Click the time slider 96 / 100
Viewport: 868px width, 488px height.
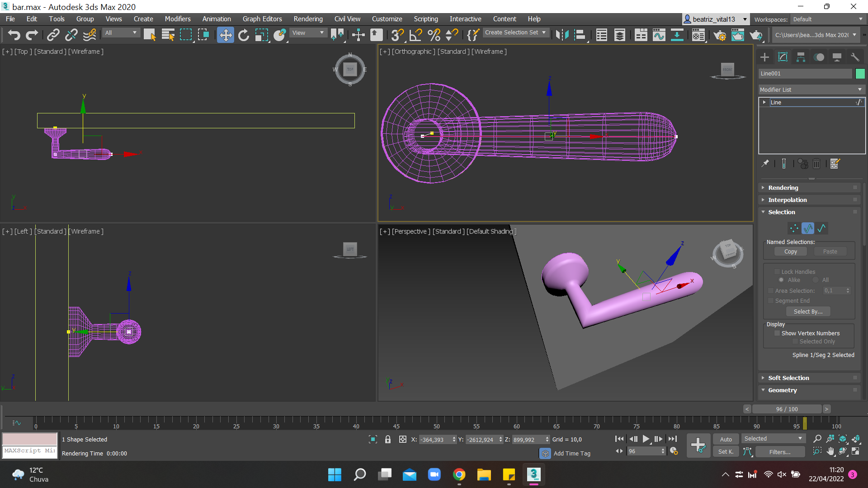click(787, 409)
